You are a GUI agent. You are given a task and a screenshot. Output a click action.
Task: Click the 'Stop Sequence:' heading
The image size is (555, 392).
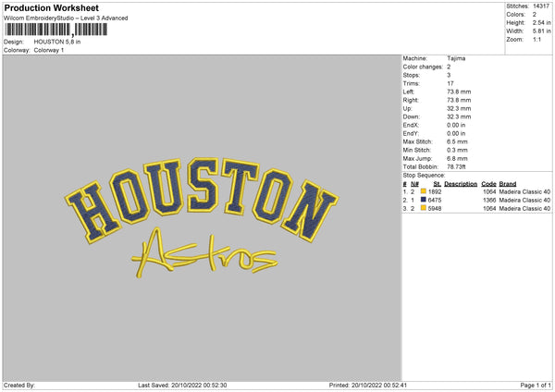coord(424,175)
